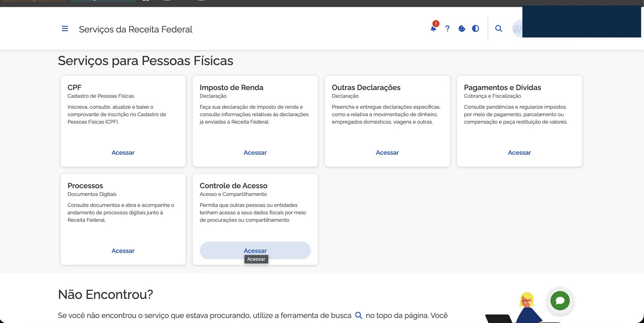
Task: Click the help question mark icon
Action: pos(447,29)
